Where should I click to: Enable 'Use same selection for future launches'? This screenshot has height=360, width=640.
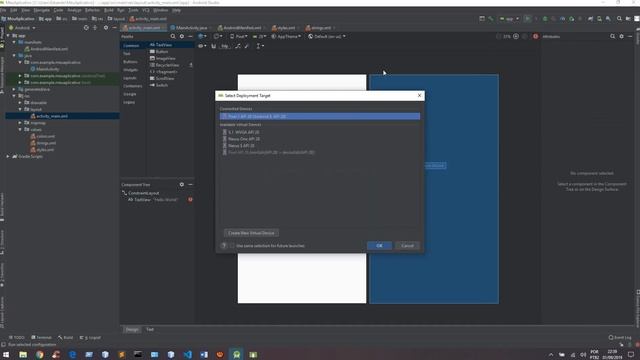pyautogui.click(x=232, y=246)
